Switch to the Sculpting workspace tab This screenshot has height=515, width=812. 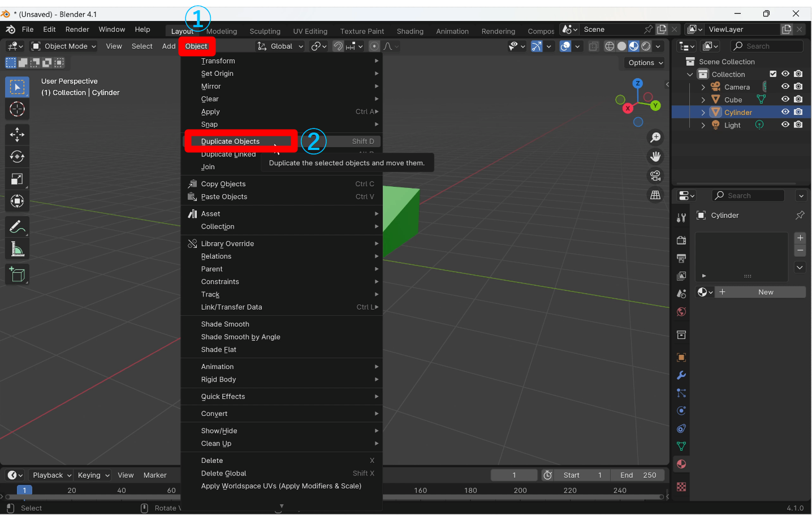pyautogui.click(x=265, y=32)
